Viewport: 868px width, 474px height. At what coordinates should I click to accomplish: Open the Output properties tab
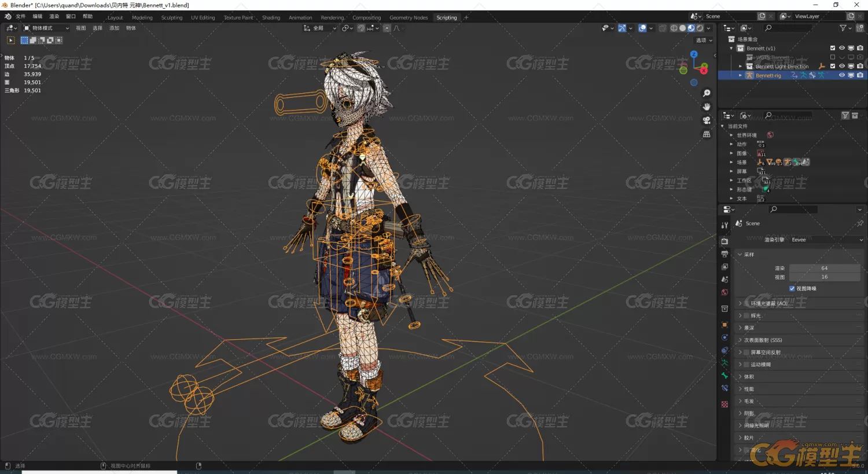pyautogui.click(x=724, y=253)
